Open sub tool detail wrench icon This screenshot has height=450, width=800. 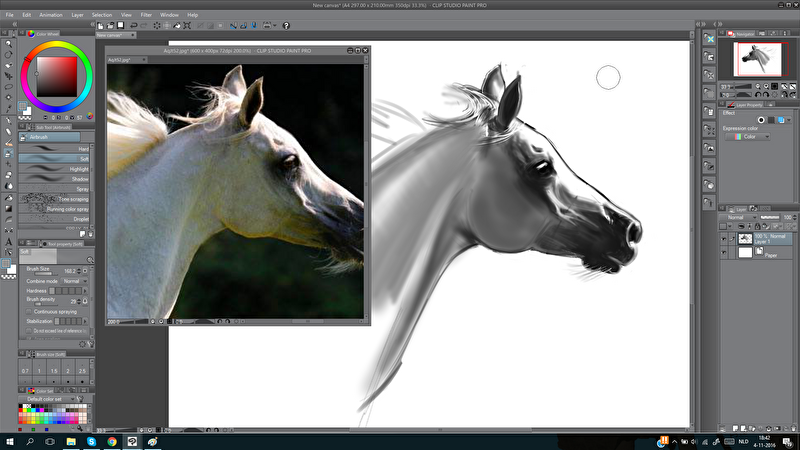pos(91,344)
